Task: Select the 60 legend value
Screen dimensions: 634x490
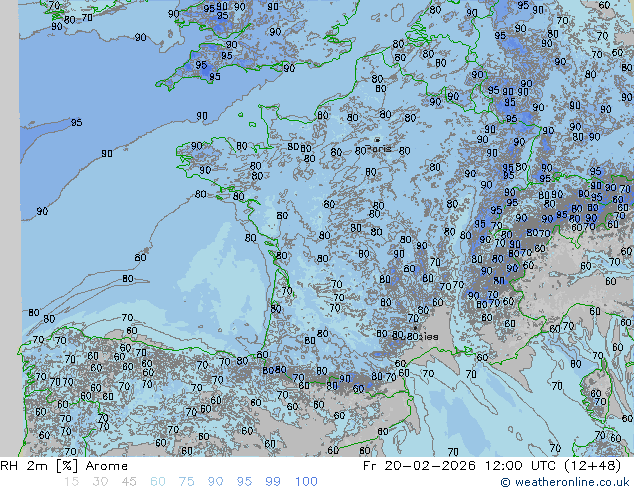Action: click(x=160, y=482)
